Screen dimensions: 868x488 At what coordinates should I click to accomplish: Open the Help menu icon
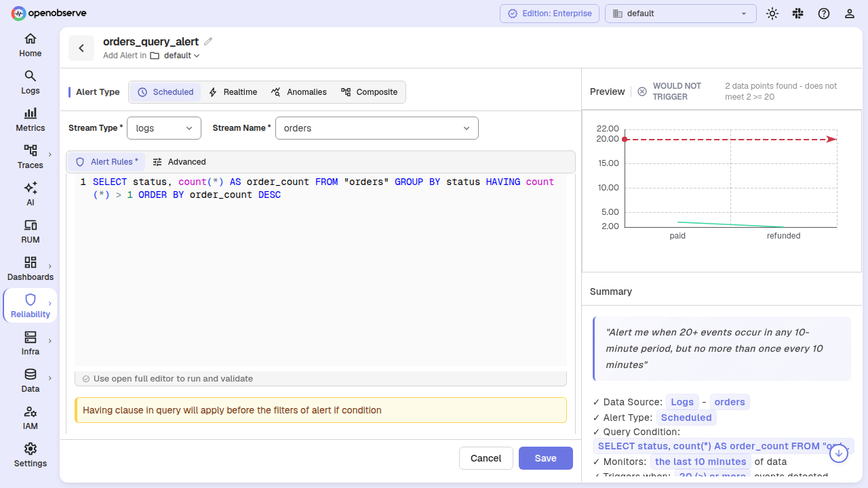824,14
